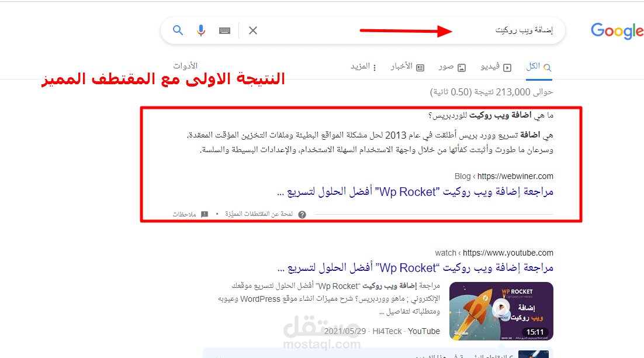Switch to the الأخبار news tab
Viewport: 644px width, 358px height.
click(407, 67)
